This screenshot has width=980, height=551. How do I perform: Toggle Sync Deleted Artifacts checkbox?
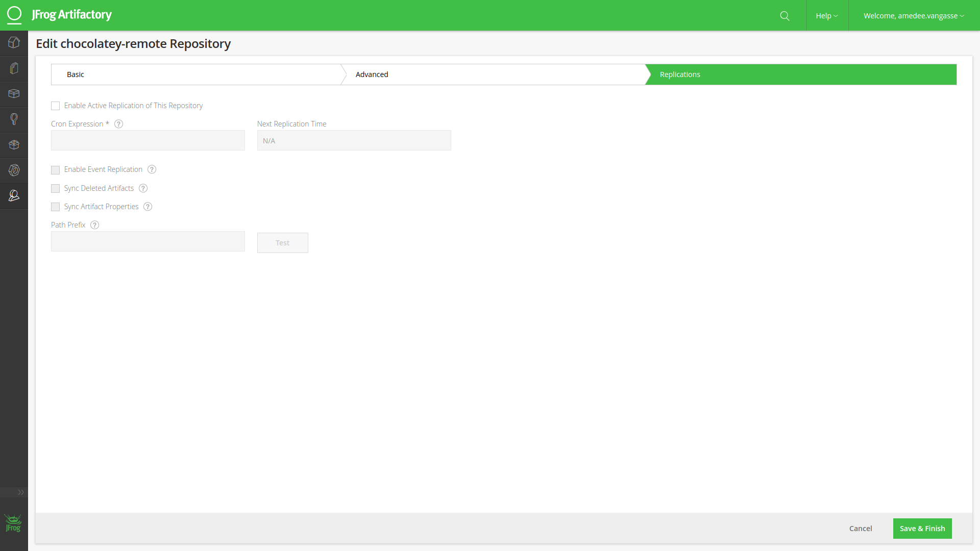tap(55, 189)
